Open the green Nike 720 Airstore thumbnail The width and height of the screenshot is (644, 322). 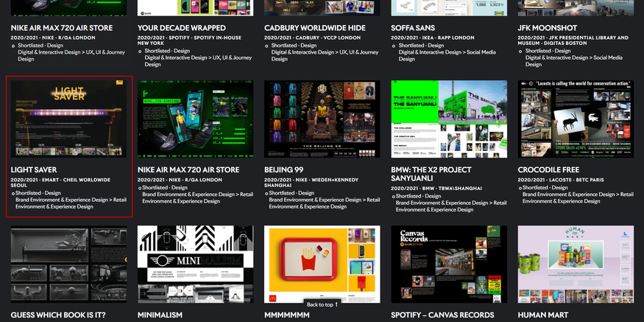click(195, 119)
